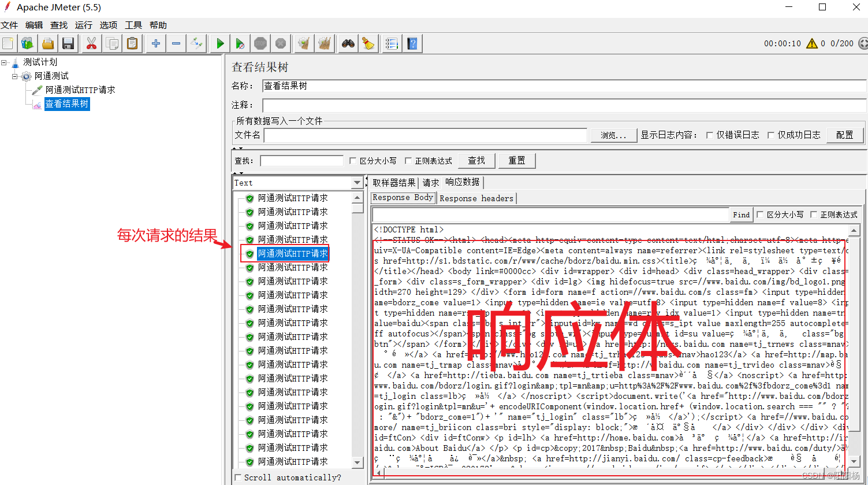This screenshot has height=485, width=868.
Task: Toggle the 仅错误日志 checkbox
Action: point(710,135)
